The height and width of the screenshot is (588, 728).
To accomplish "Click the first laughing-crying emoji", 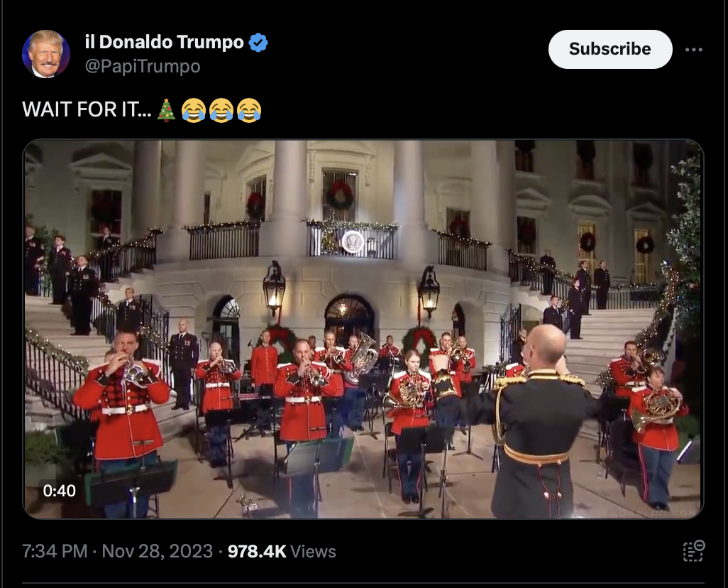I will tap(194, 110).
